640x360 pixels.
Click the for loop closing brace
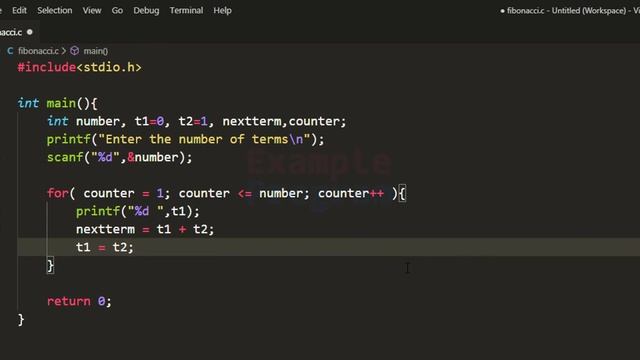coord(50,266)
